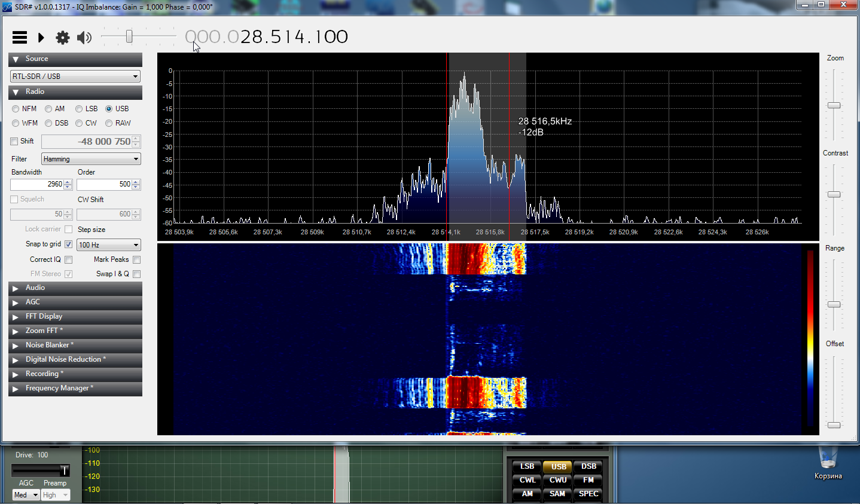
Task: Mute audio with the speaker icon
Action: [x=84, y=38]
